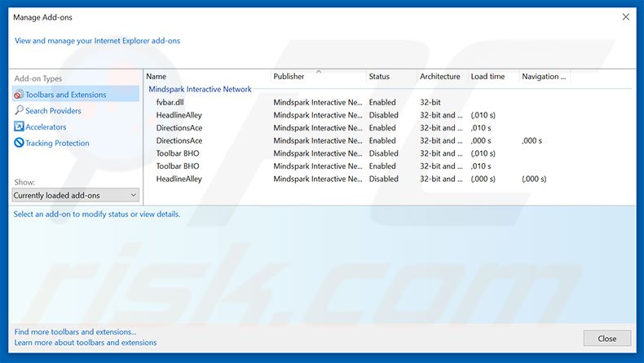Close the Manage Add-ons window with X

pos(625,17)
